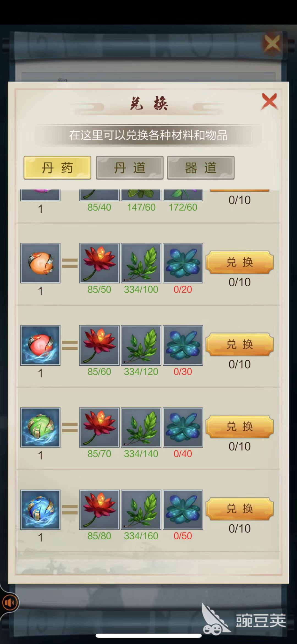The image size is (297, 644).
Task: Tap the red glowing pill icon
Action: click(x=40, y=345)
